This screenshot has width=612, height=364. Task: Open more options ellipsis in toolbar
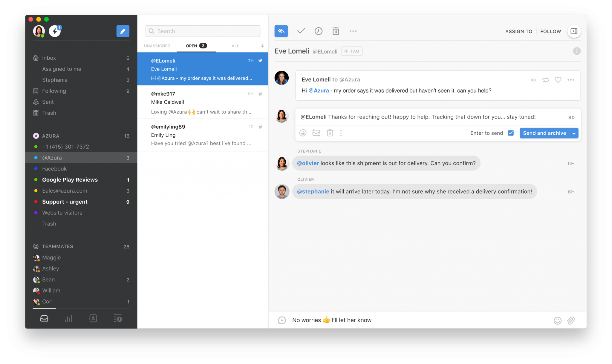point(353,31)
